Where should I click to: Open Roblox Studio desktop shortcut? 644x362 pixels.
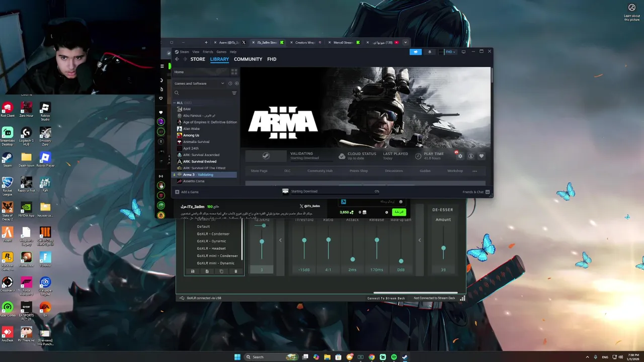45,112
